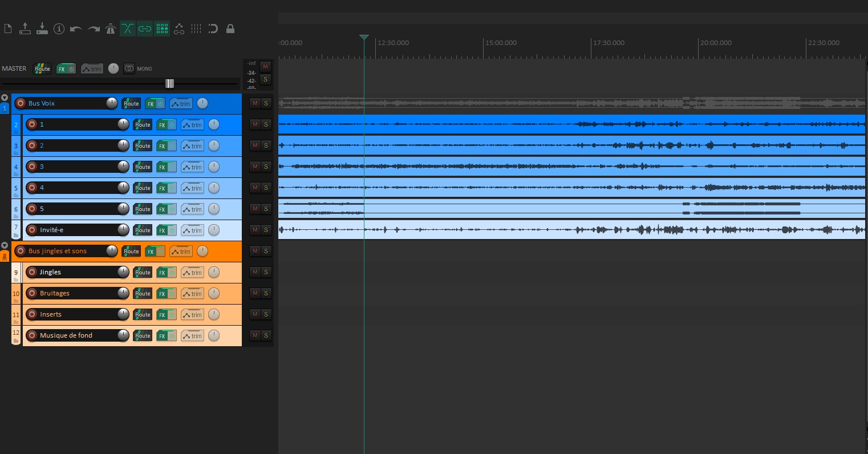
Task: Mute the Bruitages track
Action: coord(255,293)
